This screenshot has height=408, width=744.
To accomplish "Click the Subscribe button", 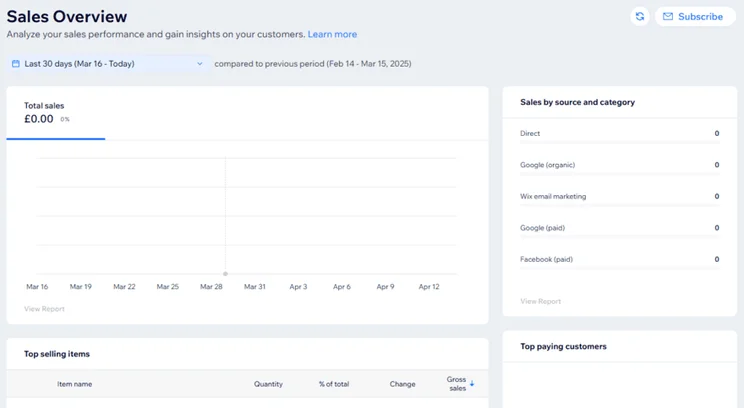I will [x=695, y=17].
